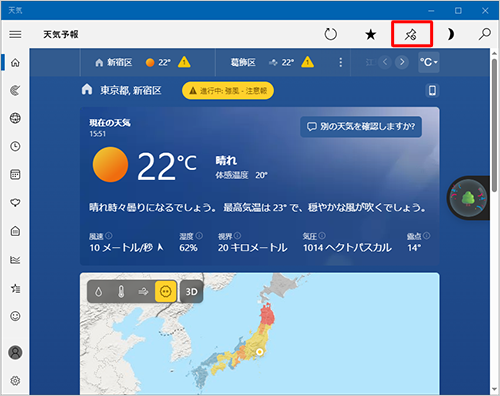The image size is (500, 396).
Task: Click the 22°C current temperature
Action: pyautogui.click(x=166, y=166)
